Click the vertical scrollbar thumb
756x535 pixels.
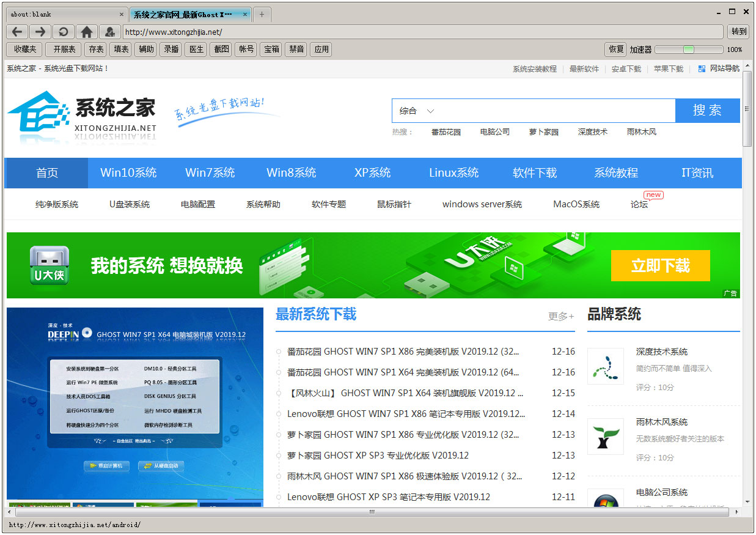pyautogui.click(x=747, y=109)
